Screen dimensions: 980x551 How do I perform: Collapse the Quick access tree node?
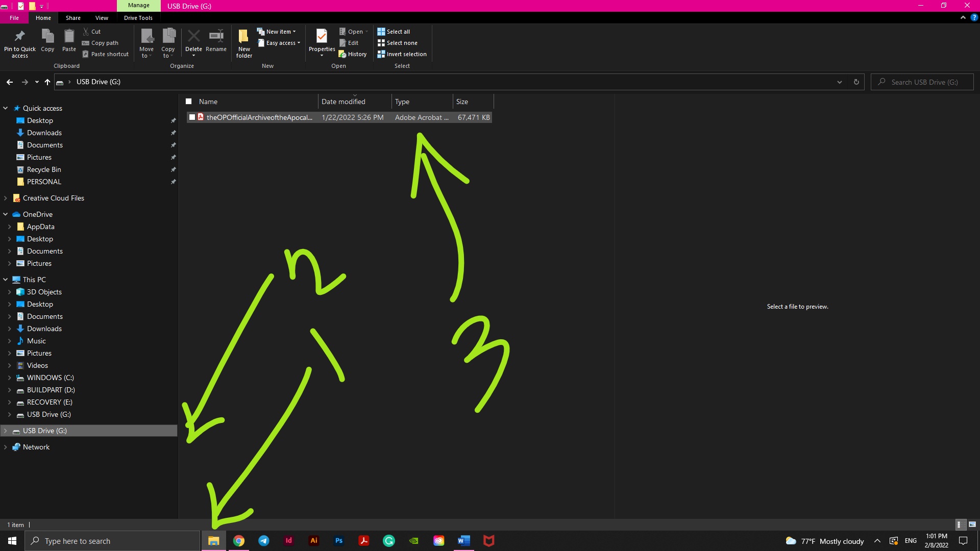[6, 108]
